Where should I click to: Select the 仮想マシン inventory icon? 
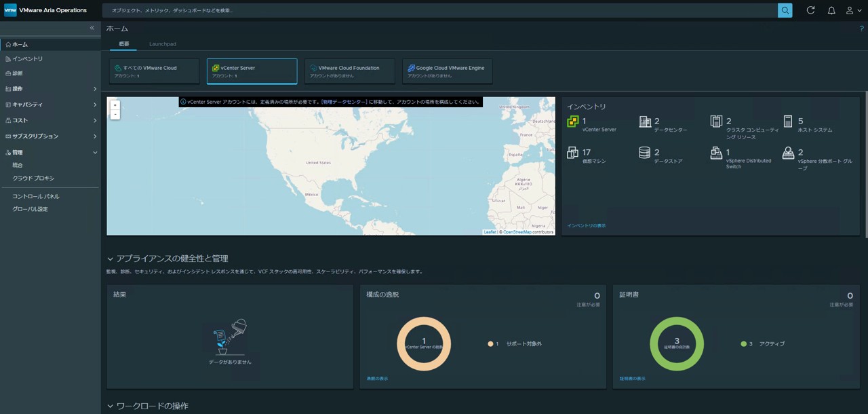pyautogui.click(x=573, y=153)
